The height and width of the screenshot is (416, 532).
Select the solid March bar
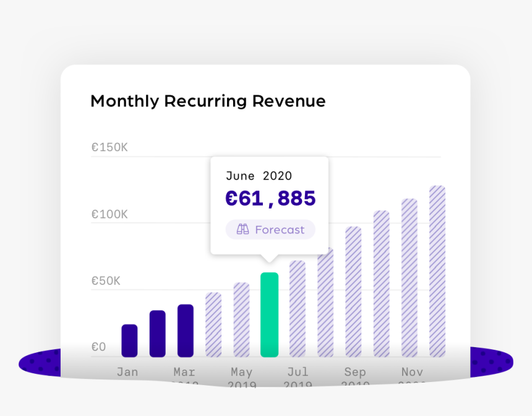click(x=186, y=331)
